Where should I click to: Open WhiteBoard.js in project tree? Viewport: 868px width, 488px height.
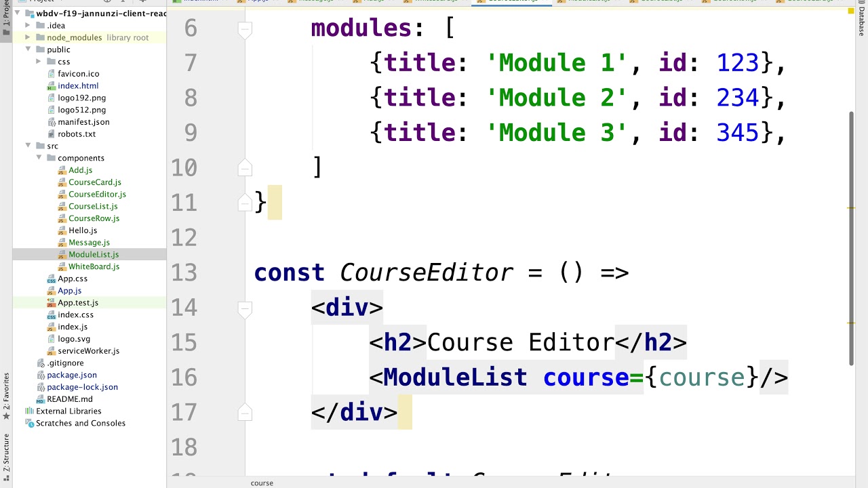pos(94,266)
